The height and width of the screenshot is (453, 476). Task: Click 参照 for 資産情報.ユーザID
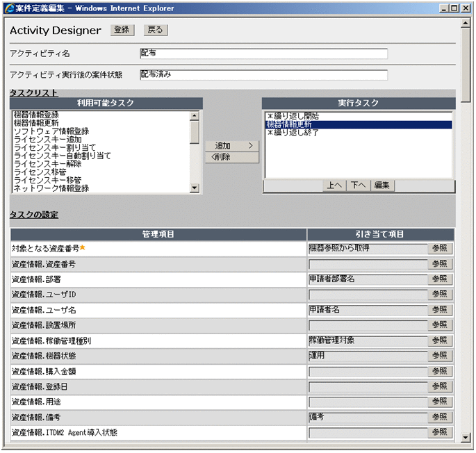point(440,294)
